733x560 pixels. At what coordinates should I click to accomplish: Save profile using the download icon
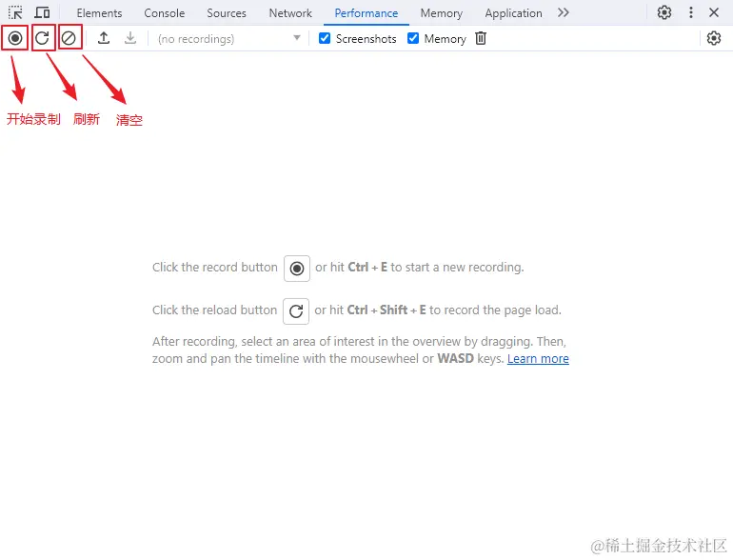tap(130, 38)
